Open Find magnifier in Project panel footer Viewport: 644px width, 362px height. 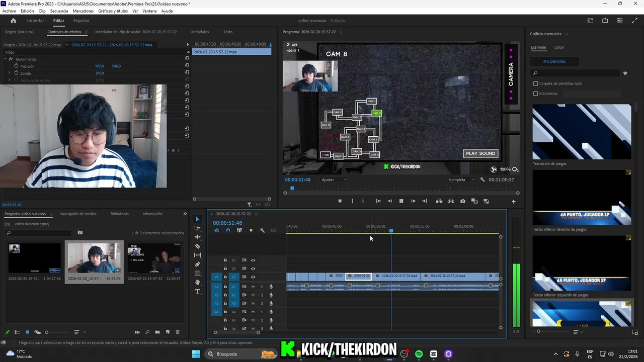pos(147,332)
